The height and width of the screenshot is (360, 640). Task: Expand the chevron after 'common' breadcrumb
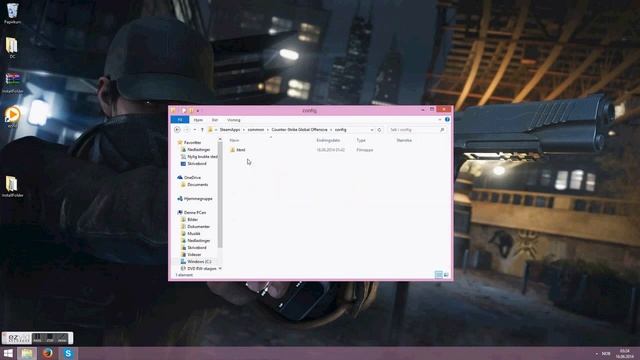pyautogui.click(x=268, y=129)
